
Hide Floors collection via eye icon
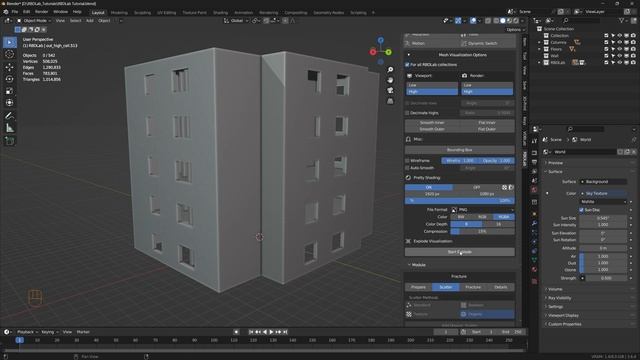click(x=620, y=49)
